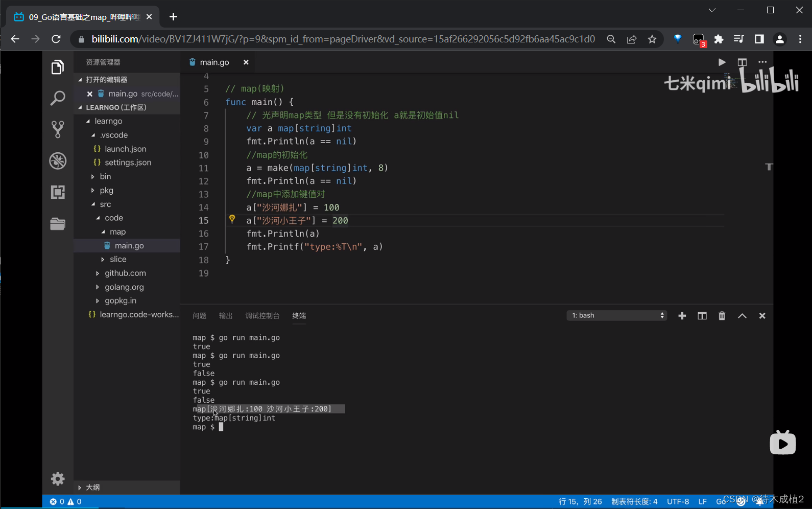Toggle browser side panel icon
812x509 pixels.
pyautogui.click(x=759, y=39)
